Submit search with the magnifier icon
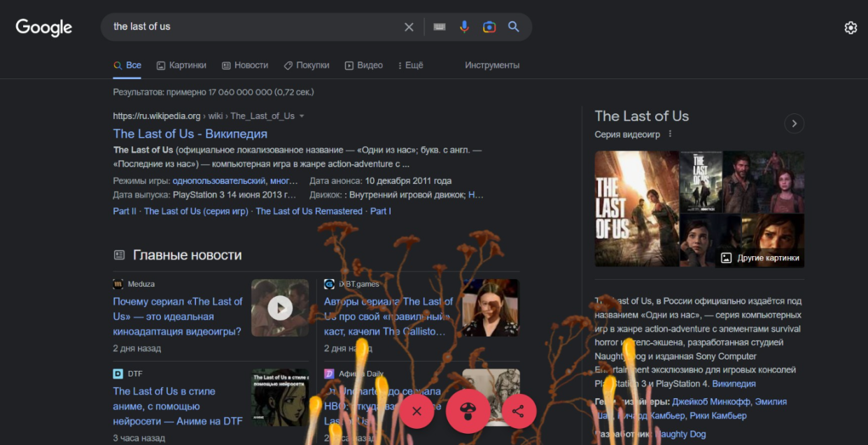Image resolution: width=868 pixels, height=445 pixels. click(x=514, y=27)
